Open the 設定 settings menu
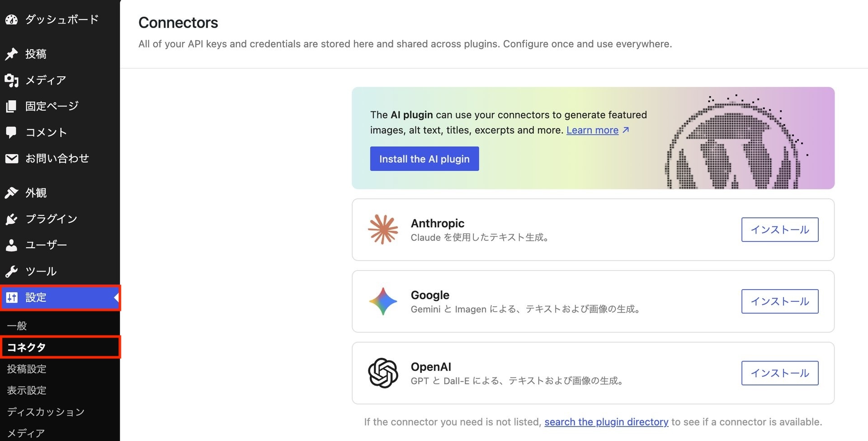This screenshot has width=868, height=441. 36,298
